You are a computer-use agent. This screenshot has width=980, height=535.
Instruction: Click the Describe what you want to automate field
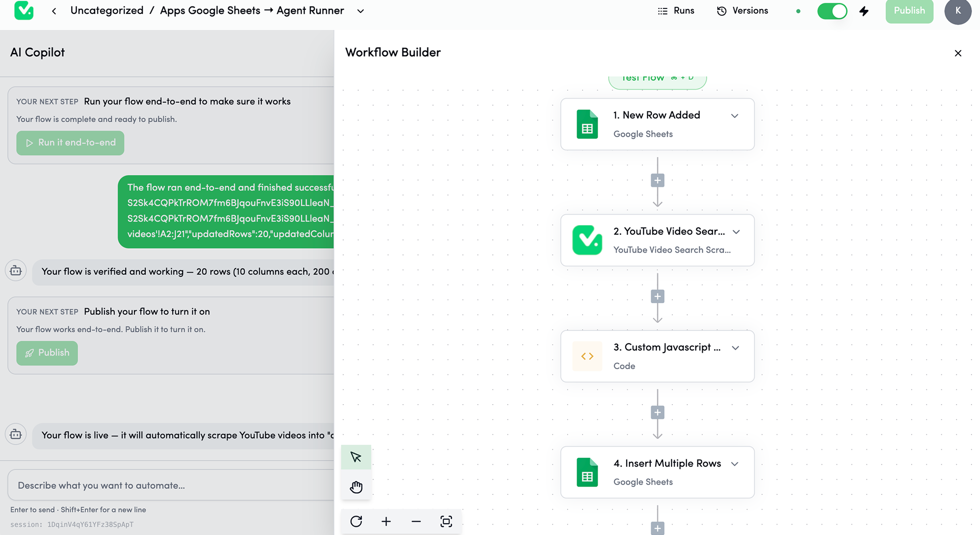(x=171, y=485)
